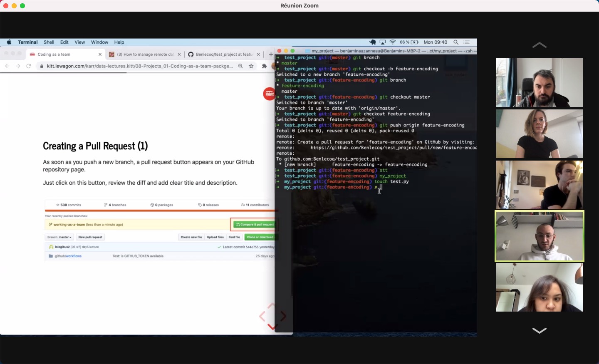
Task: Show next participants with down chevron
Action: pyautogui.click(x=540, y=331)
